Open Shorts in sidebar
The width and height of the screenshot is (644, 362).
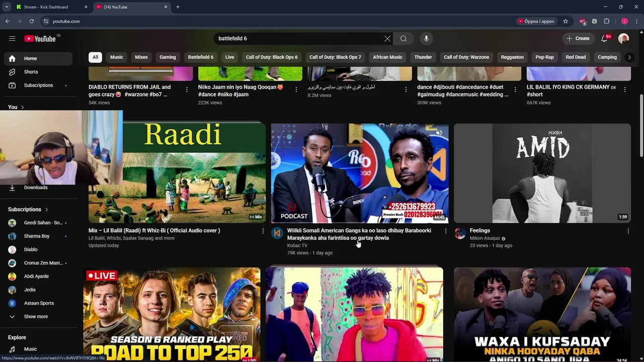38,72
